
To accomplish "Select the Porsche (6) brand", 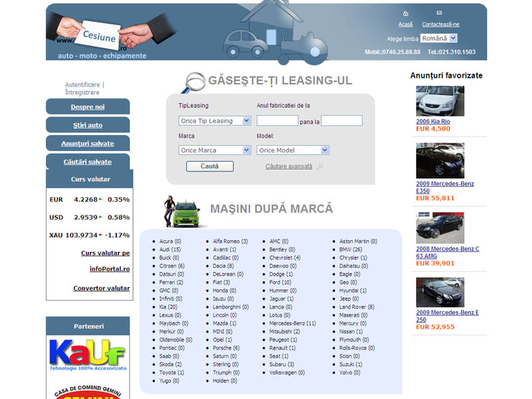I will click(226, 348).
